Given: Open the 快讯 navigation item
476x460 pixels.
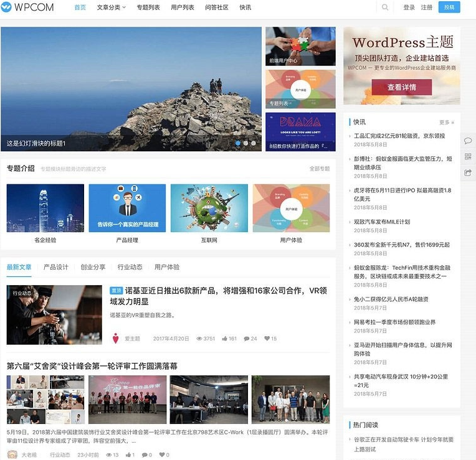Looking at the screenshot, I should point(245,7).
